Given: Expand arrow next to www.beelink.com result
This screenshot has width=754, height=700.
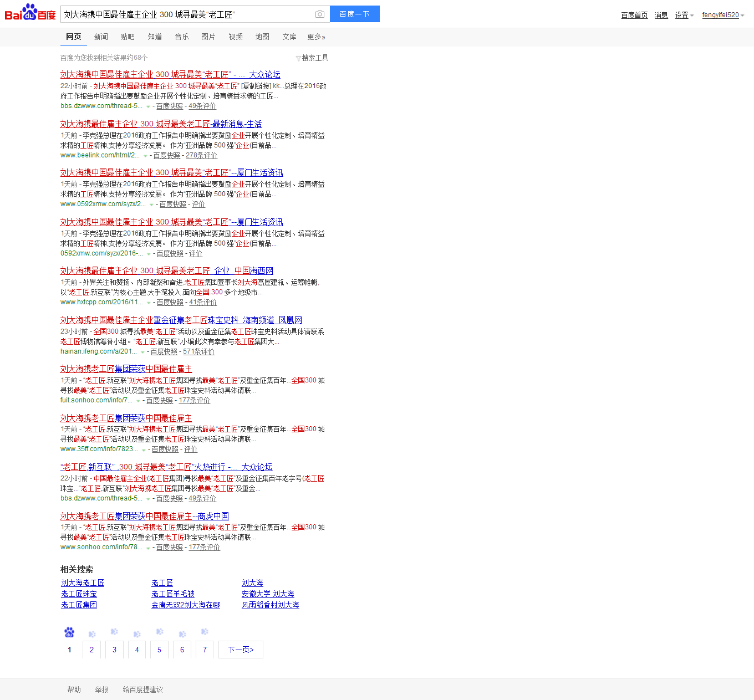Looking at the screenshot, I should [145, 156].
